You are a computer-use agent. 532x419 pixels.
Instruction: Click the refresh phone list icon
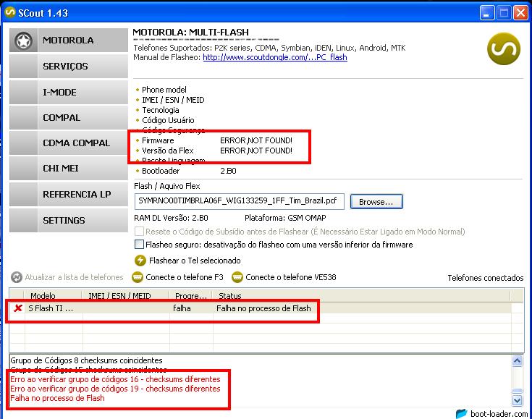[x=16, y=277]
